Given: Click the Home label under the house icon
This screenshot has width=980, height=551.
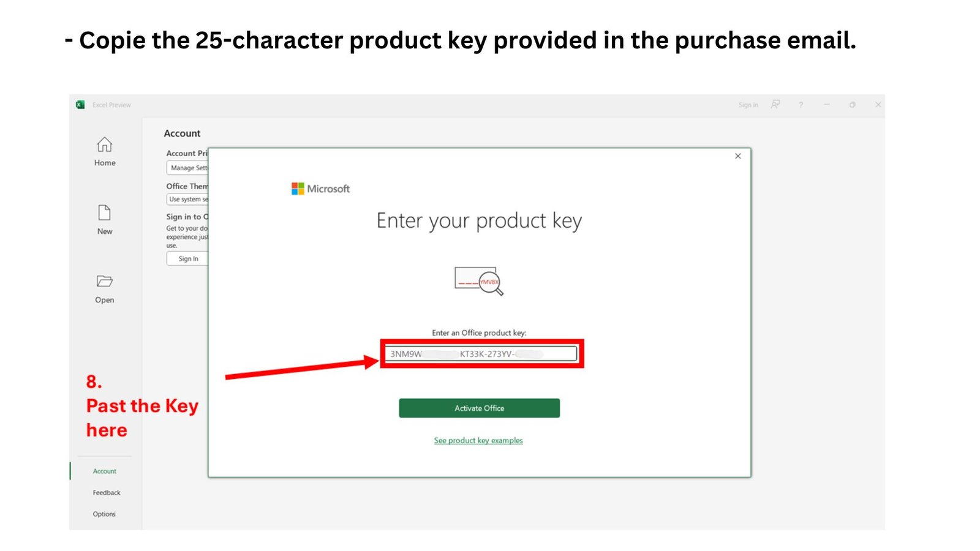Looking at the screenshot, I should pos(104,163).
